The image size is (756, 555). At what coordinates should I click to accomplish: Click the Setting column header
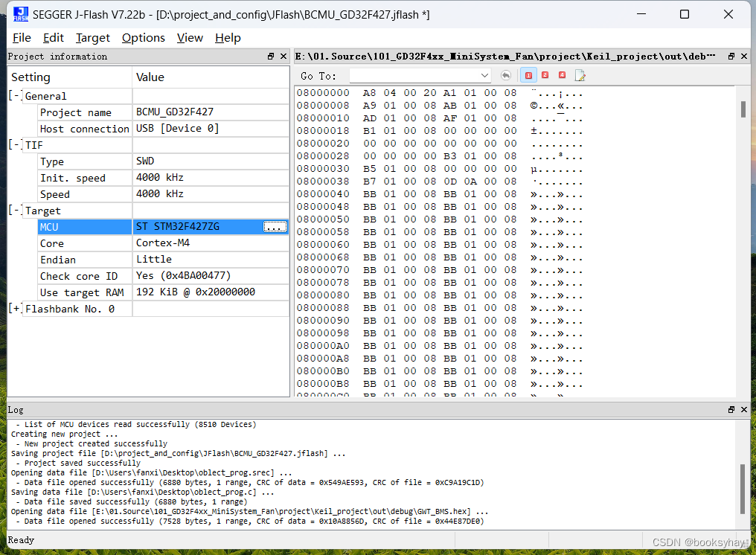70,77
